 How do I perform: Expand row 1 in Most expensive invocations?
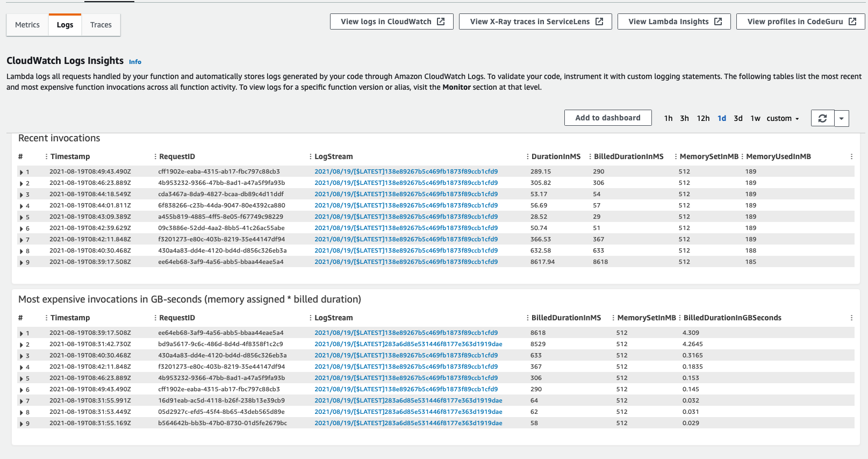(x=21, y=333)
